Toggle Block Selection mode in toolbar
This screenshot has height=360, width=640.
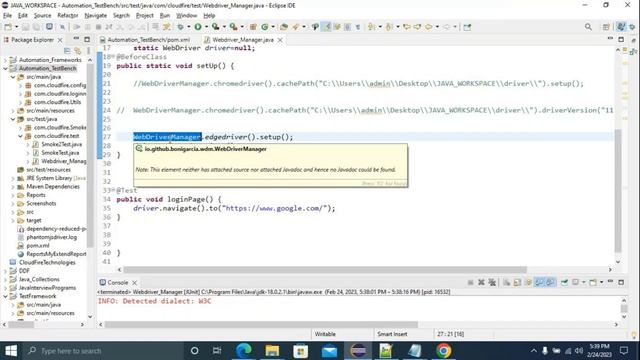[347, 27]
